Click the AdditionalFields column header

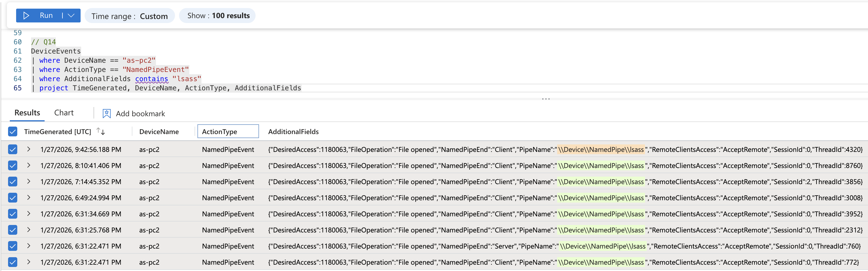click(x=293, y=132)
